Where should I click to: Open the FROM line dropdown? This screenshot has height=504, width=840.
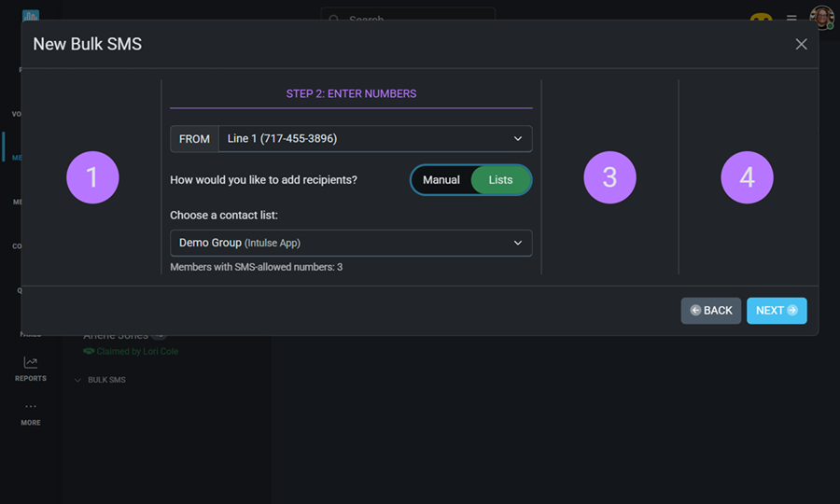point(375,139)
